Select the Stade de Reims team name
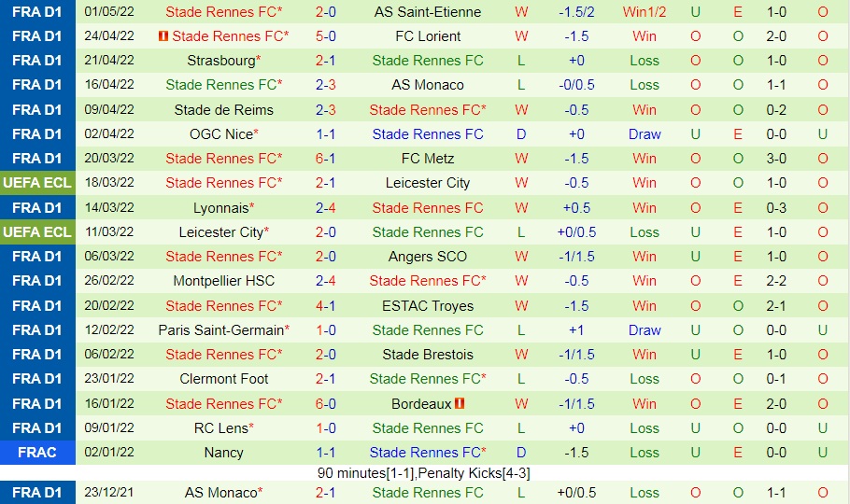 tap(223, 110)
